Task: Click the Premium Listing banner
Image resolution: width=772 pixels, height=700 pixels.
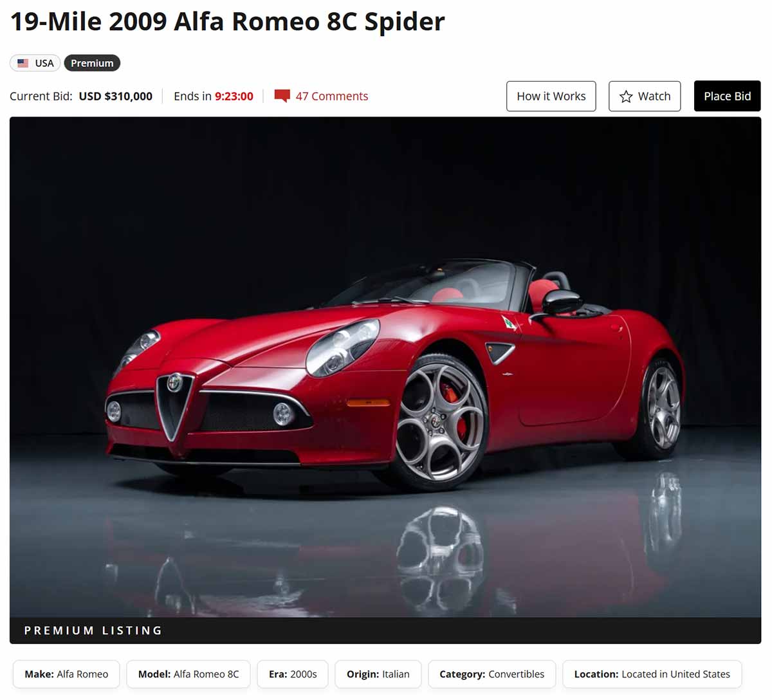Action: 385,631
